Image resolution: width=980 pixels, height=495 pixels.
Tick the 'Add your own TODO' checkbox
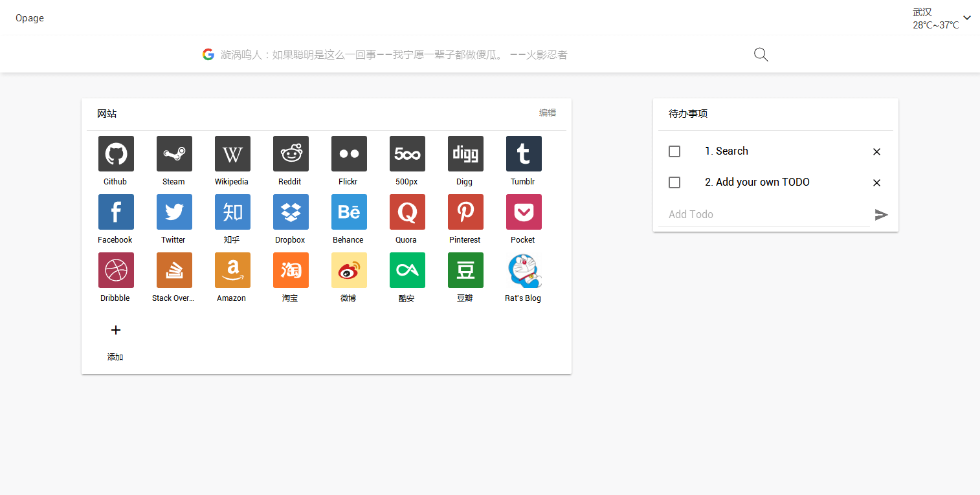(674, 182)
